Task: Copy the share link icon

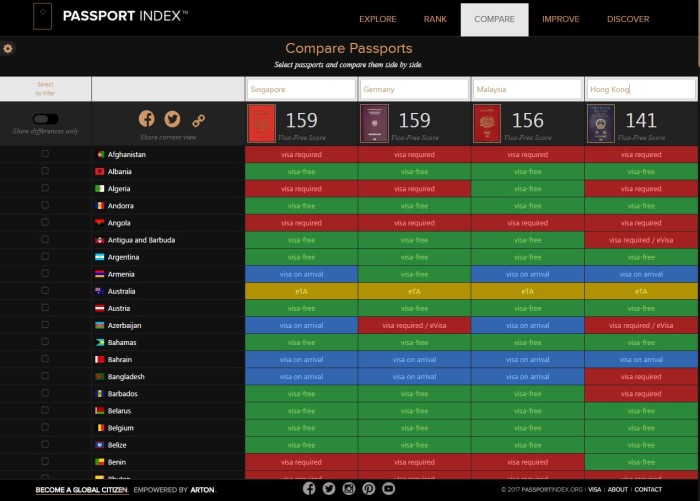Action: [x=199, y=120]
